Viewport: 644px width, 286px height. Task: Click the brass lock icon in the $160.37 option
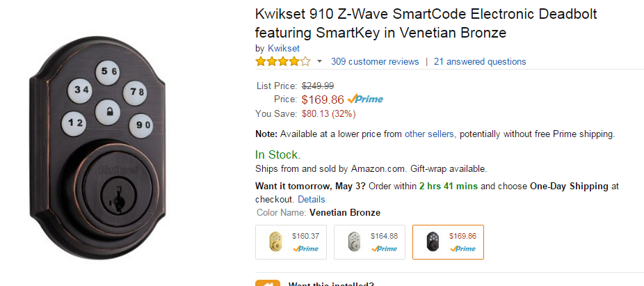click(276, 241)
